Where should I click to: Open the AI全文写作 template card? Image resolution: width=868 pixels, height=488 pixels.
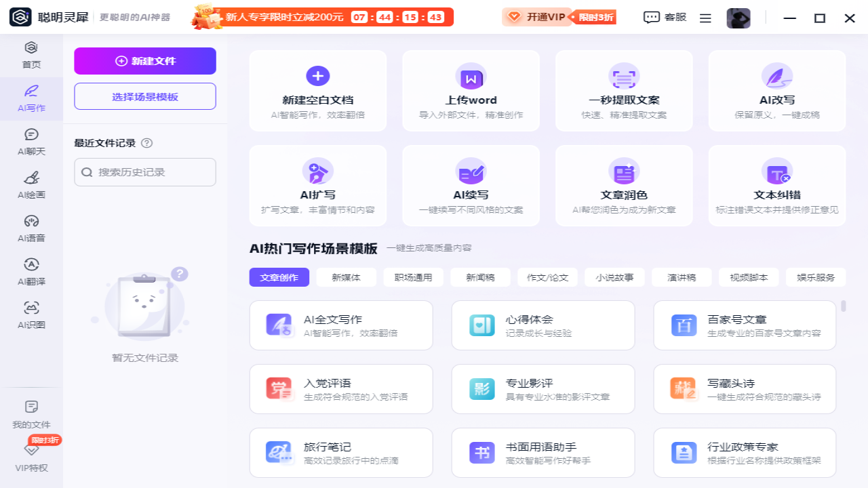click(x=340, y=325)
